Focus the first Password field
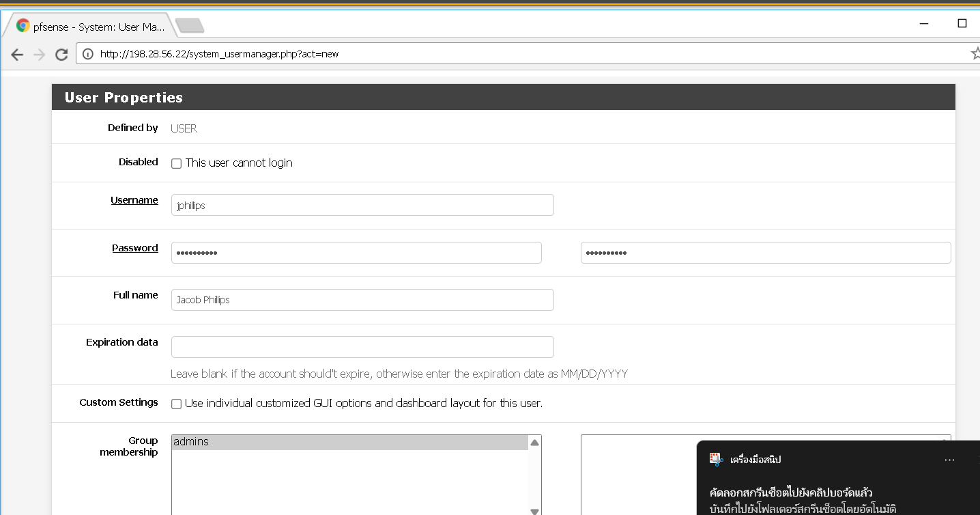 point(356,253)
